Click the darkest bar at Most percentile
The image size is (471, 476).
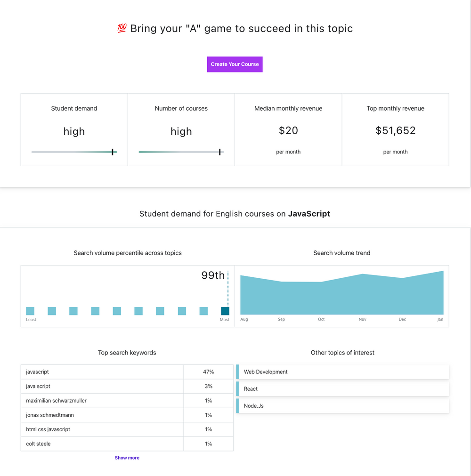tap(225, 311)
